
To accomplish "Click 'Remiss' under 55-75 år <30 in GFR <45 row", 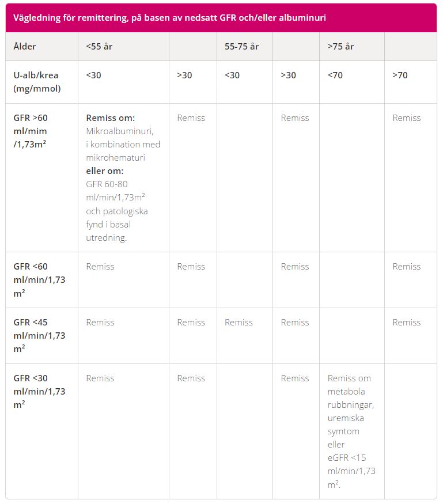I will (238, 323).
